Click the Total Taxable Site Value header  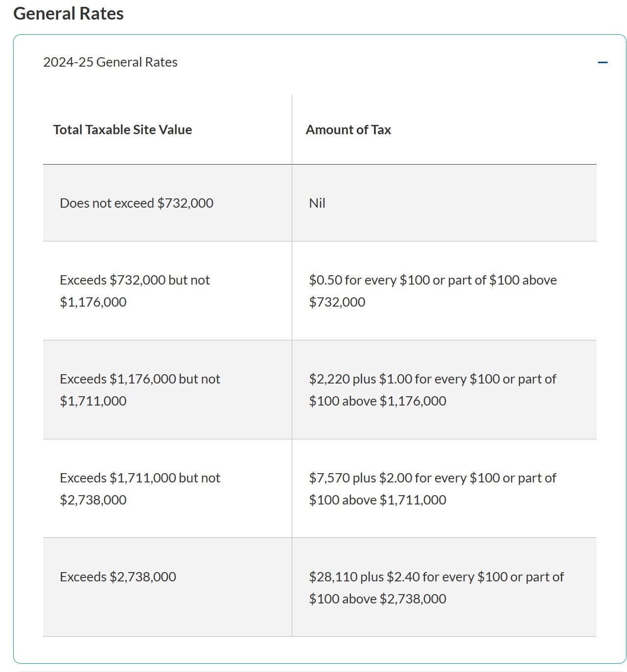pos(122,130)
